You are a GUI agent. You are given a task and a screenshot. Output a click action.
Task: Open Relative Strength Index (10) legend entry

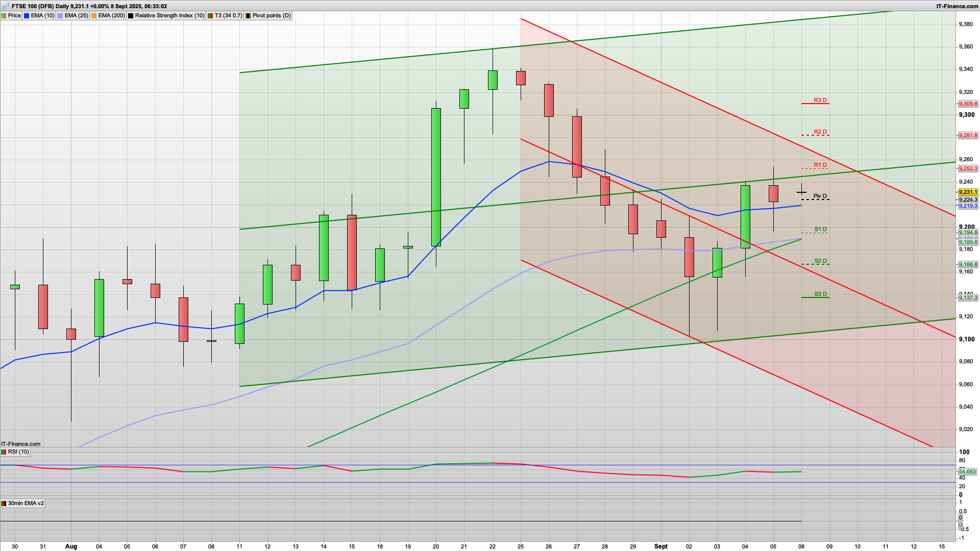coord(166,15)
